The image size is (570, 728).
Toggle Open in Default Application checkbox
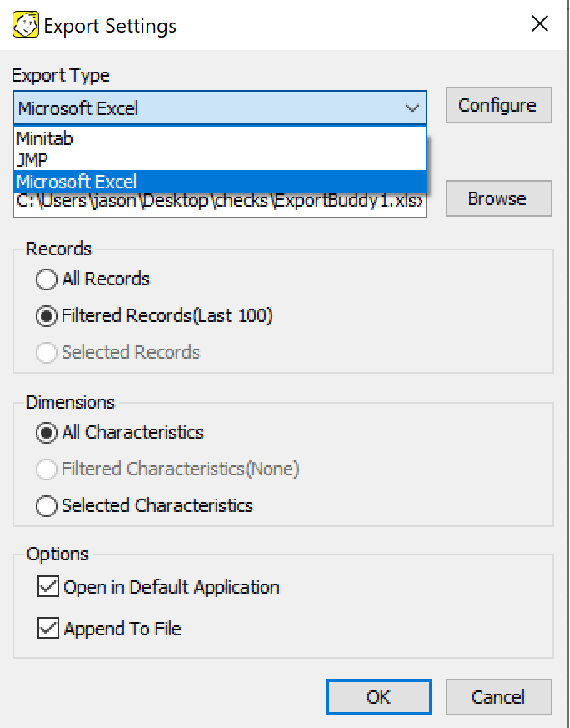click(x=158, y=587)
